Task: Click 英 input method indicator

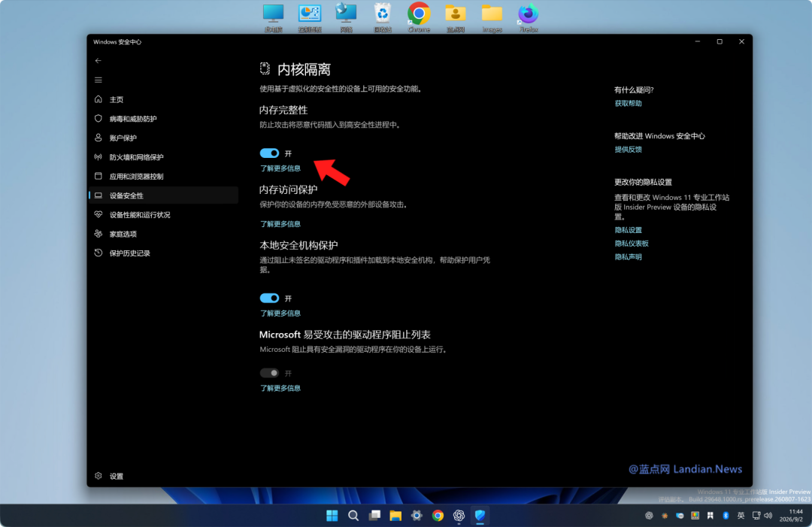Action: point(741,516)
